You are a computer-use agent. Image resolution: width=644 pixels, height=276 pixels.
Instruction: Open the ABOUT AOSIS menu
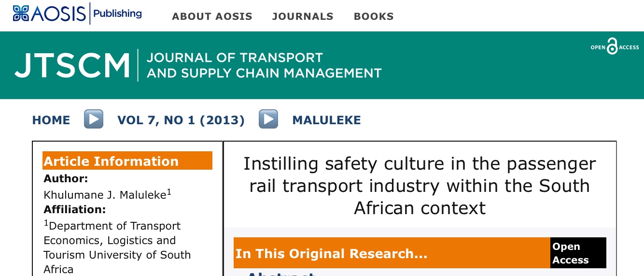pos(212,16)
